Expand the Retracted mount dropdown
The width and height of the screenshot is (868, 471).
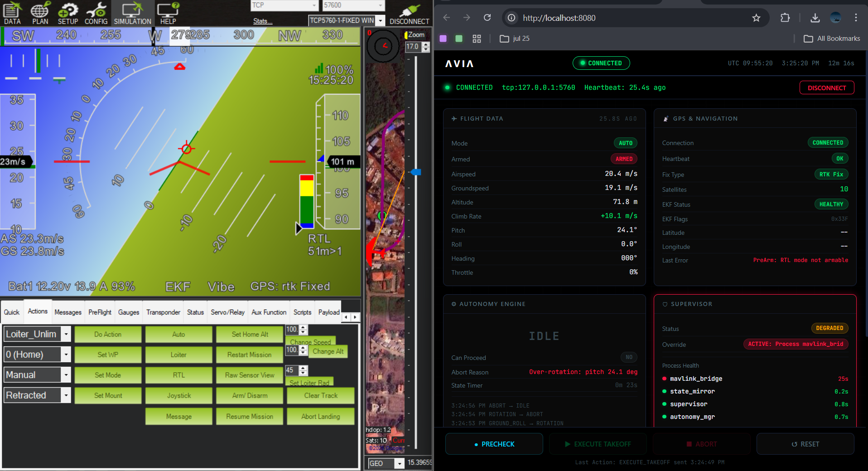click(x=66, y=395)
